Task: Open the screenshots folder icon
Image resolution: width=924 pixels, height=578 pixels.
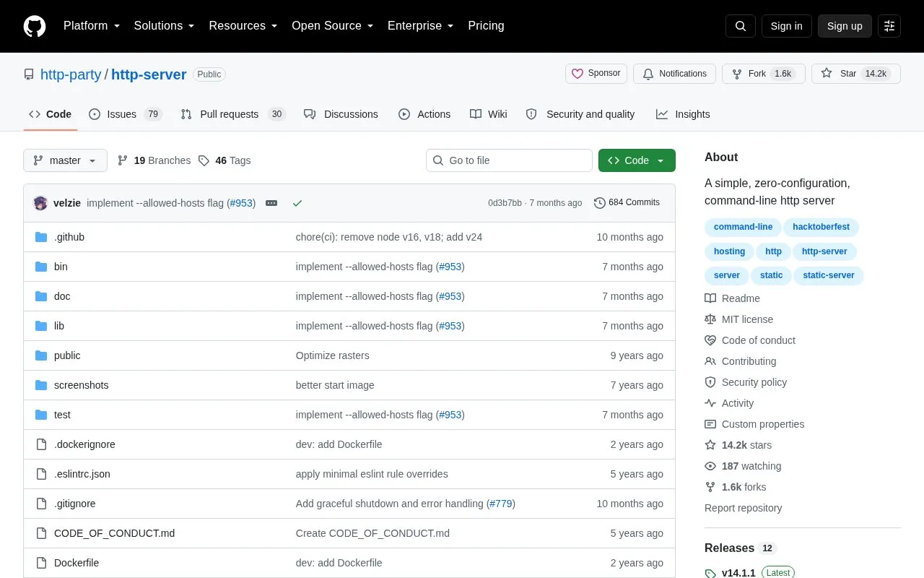Action: tap(41, 385)
